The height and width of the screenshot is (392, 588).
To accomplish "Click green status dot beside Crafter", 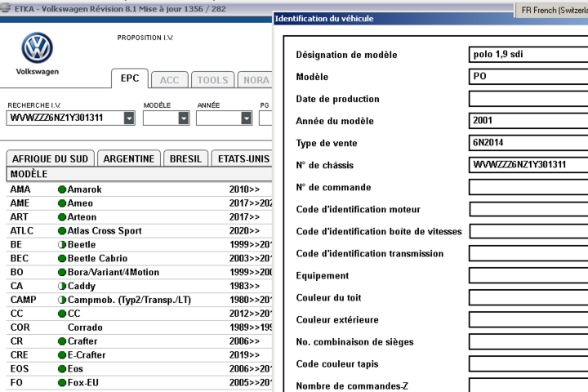I will click(x=62, y=341).
